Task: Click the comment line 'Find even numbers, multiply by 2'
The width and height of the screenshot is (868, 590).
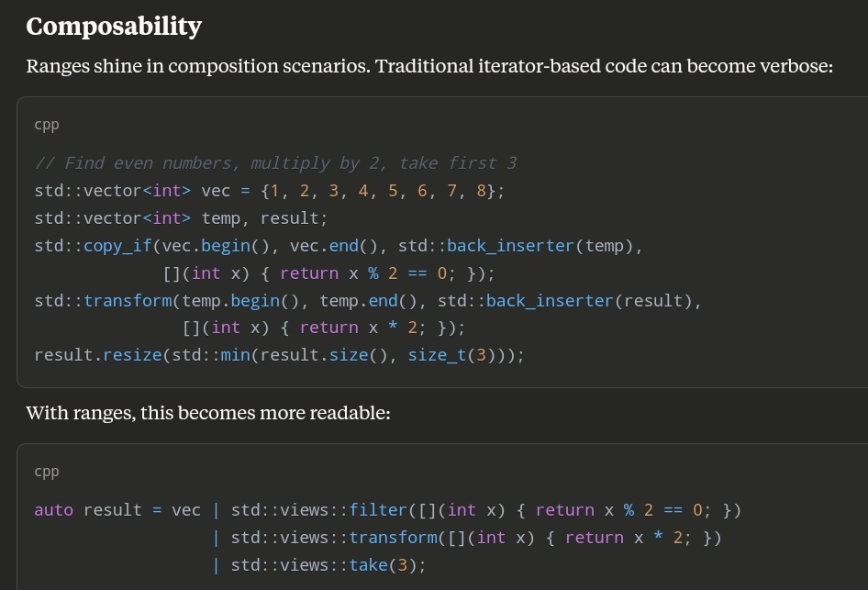Action: click(x=275, y=163)
